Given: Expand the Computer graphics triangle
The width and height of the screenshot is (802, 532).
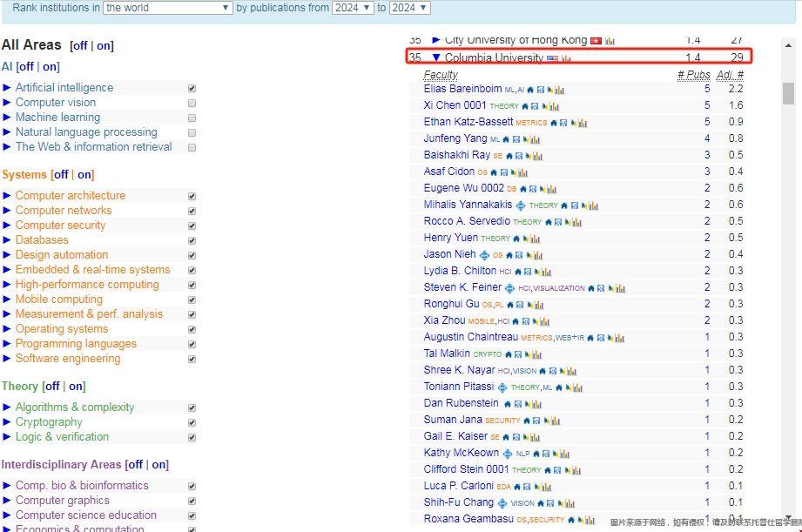Looking at the screenshot, I should pyautogui.click(x=7, y=501).
